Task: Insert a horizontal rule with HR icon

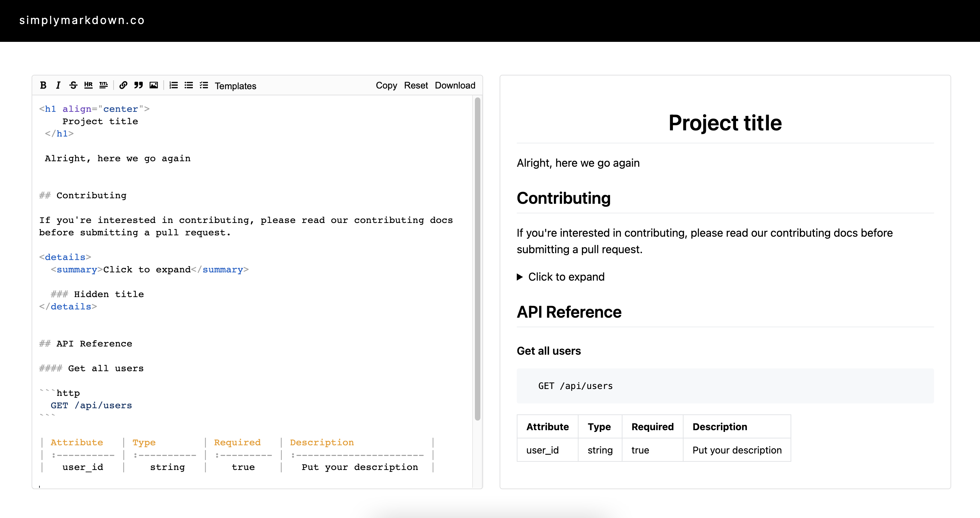Action: pyautogui.click(x=88, y=85)
